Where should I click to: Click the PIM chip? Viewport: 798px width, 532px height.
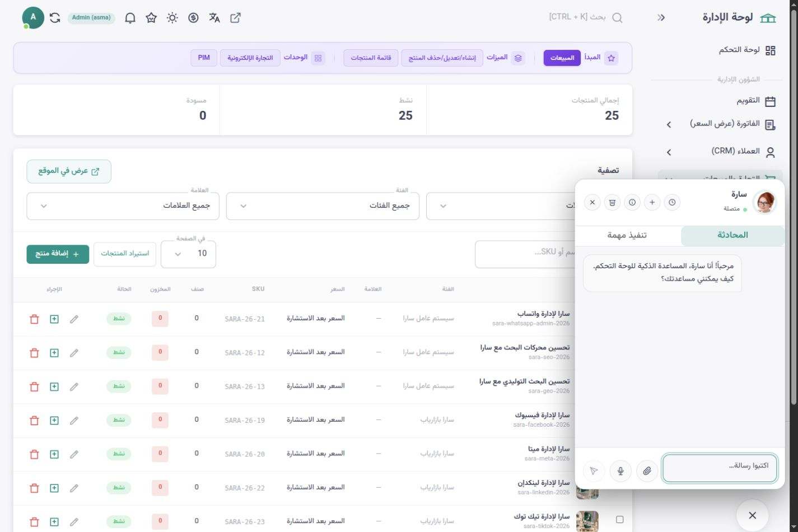[204, 58]
